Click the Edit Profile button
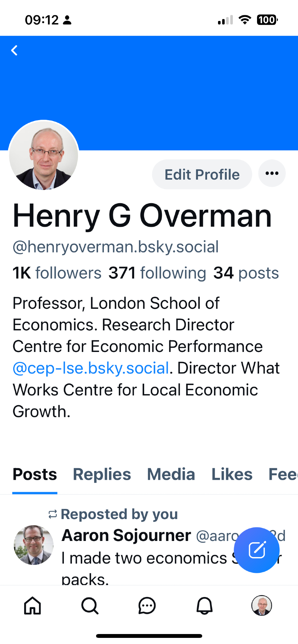Viewport: 298px width, 644px height. (202, 175)
